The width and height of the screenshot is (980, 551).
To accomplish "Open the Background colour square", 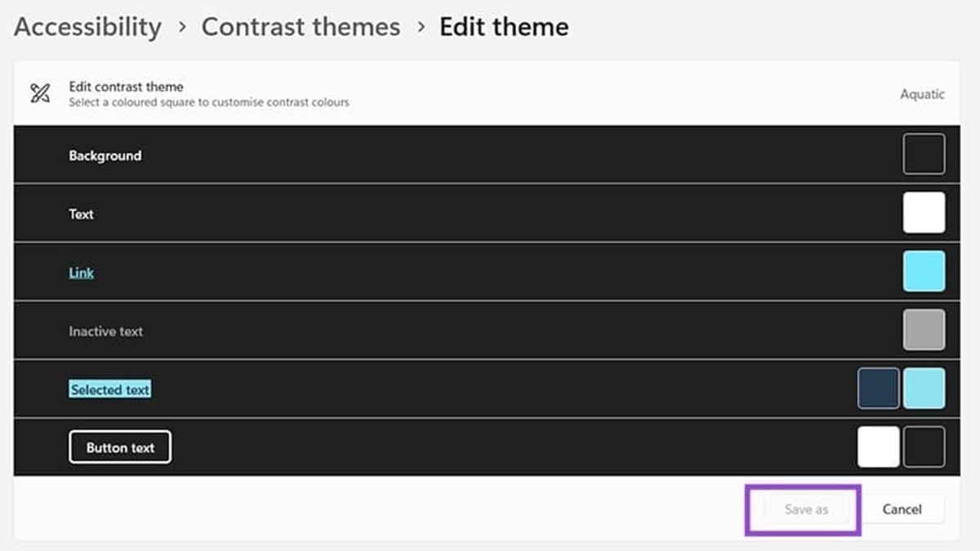I will coord(924,154).
